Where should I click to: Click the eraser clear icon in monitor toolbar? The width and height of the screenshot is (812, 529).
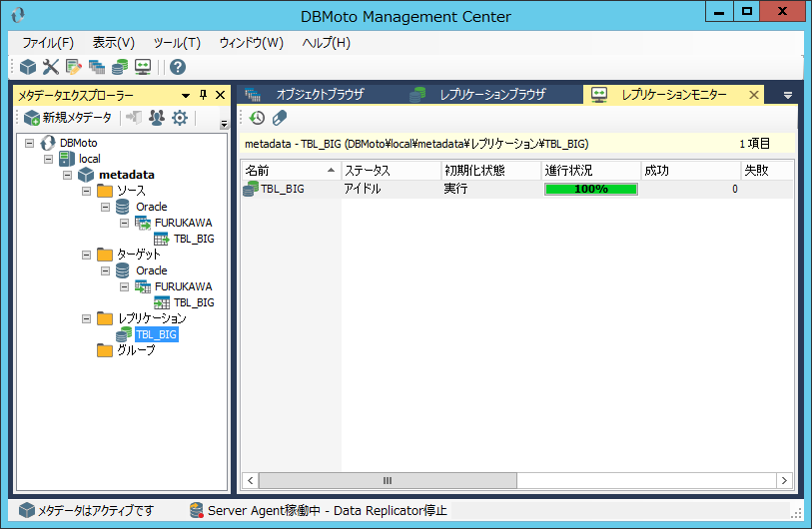click(x=279, y=118)
